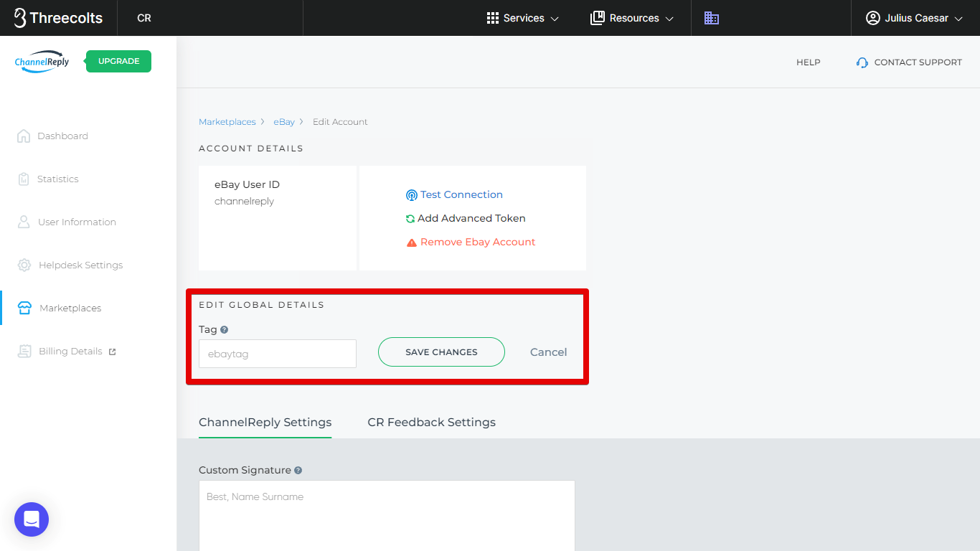The height and width of the screenshot is (551, 980).
Task: Open Statistics in the sidebar
Action: [47, 179]
